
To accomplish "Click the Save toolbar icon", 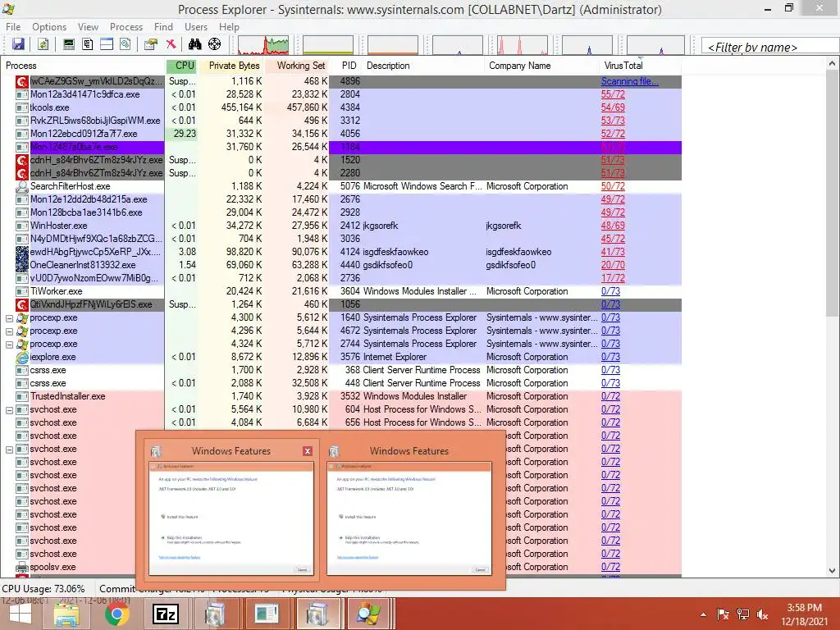I will (18, 44).
